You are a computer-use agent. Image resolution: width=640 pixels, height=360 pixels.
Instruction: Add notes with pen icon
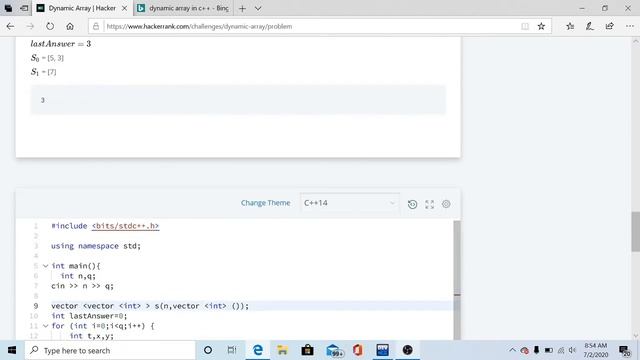(590, 26)
